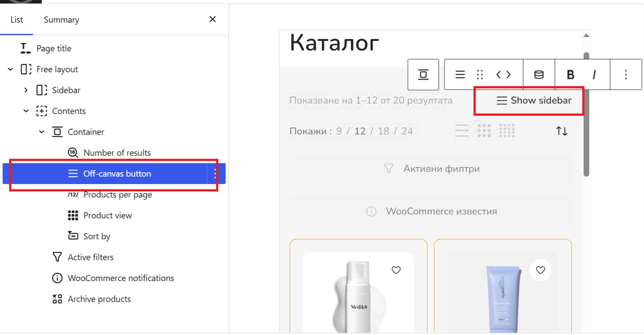Click the database dynamic data icon
Image resolution: width=644 pixels, height=335 pixels.
(x=539, y=75)
